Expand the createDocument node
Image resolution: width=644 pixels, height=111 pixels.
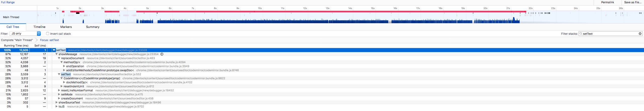59,98
